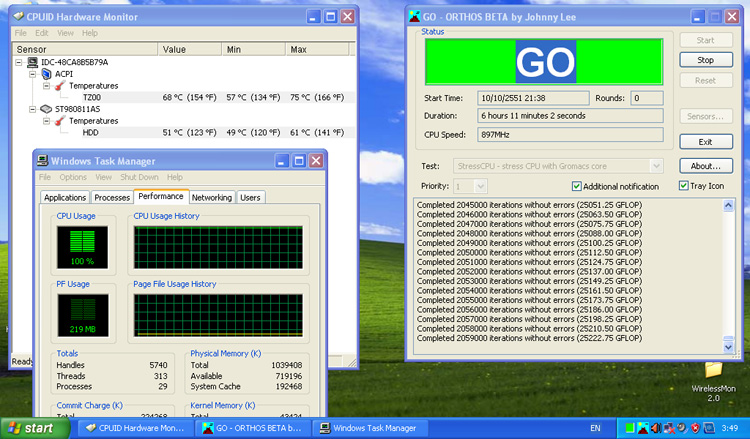Switch to the Applications tab
Screen dimensions: 750x439
click(65, 198)
